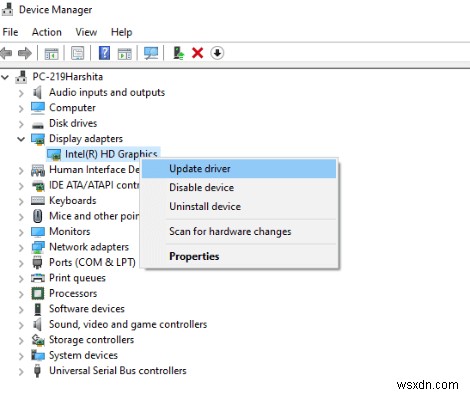Open the View menu
This screenshot has height=395, width=470.
coord(86,32)
